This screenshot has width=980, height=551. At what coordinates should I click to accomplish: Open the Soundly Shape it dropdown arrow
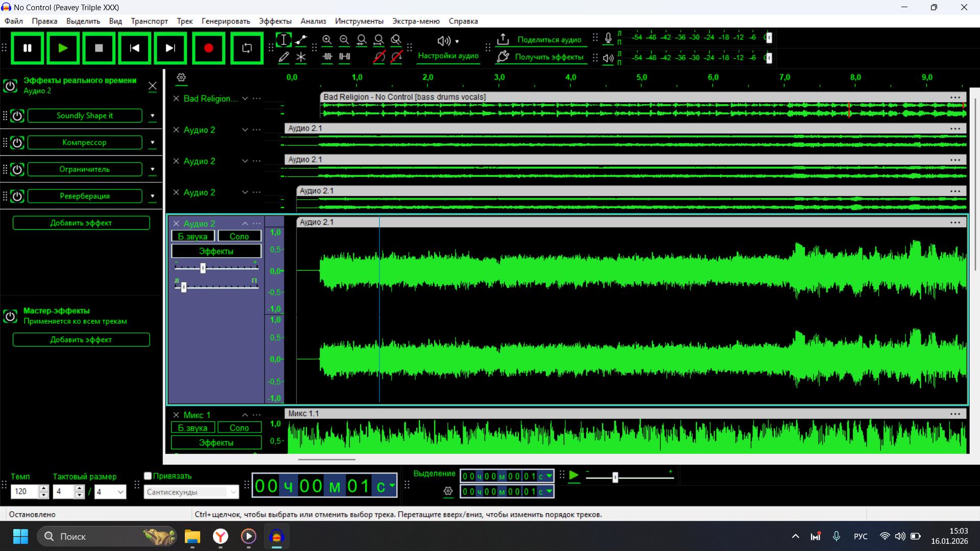(152, 116)
